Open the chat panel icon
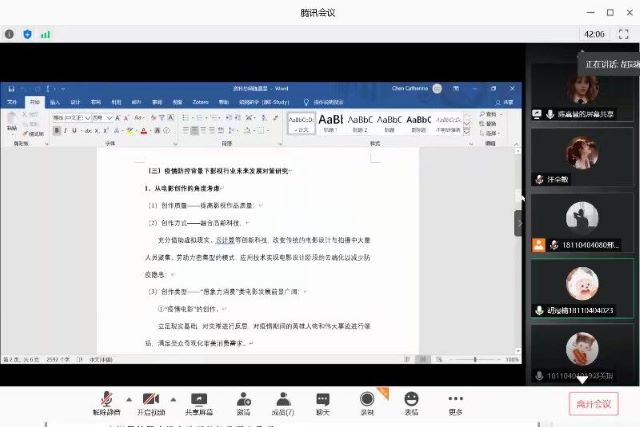Image resolution: width=640 pixels, height=427 pixels. point(323,400)
